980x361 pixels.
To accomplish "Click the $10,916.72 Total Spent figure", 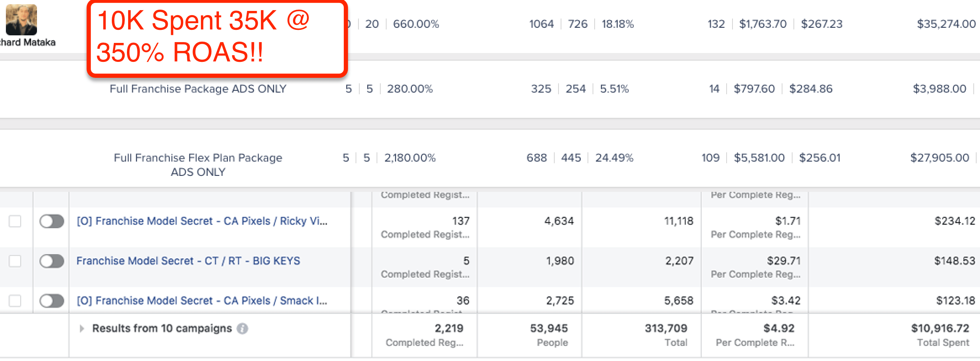I will coord(940,329).
